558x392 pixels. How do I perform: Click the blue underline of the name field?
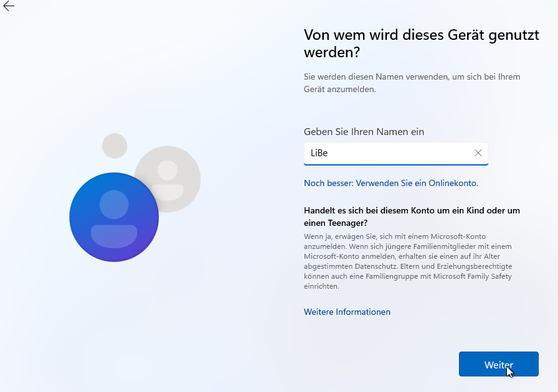tap(395, 164)
